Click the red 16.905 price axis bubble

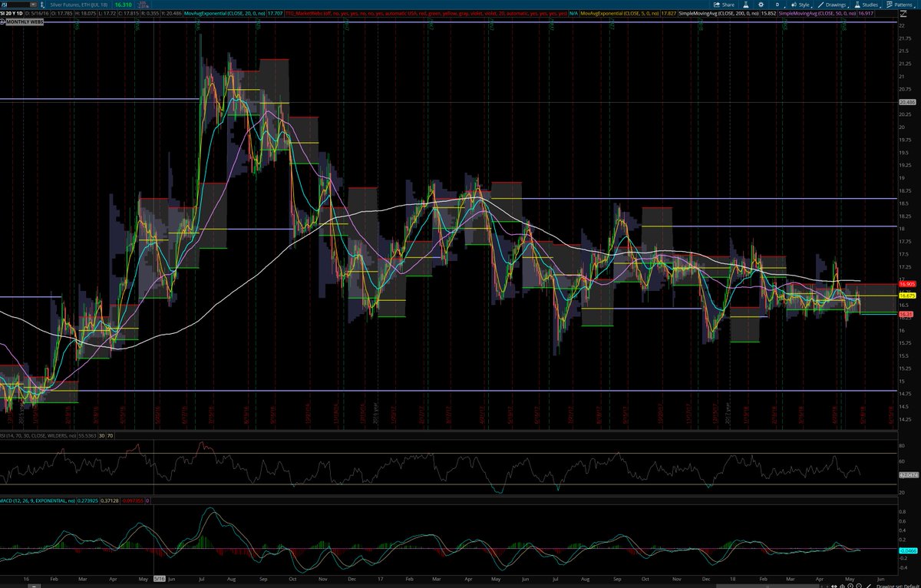[909, 283]
